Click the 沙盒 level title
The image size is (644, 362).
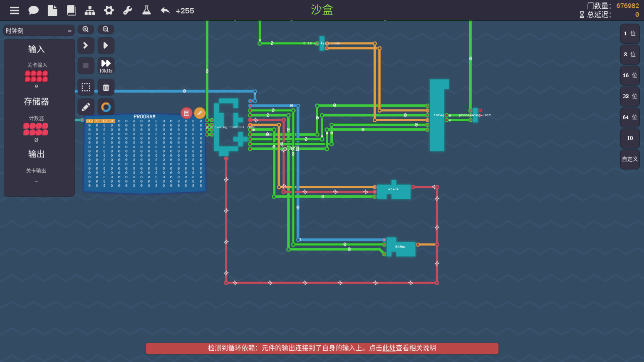(x=322, y=10)
